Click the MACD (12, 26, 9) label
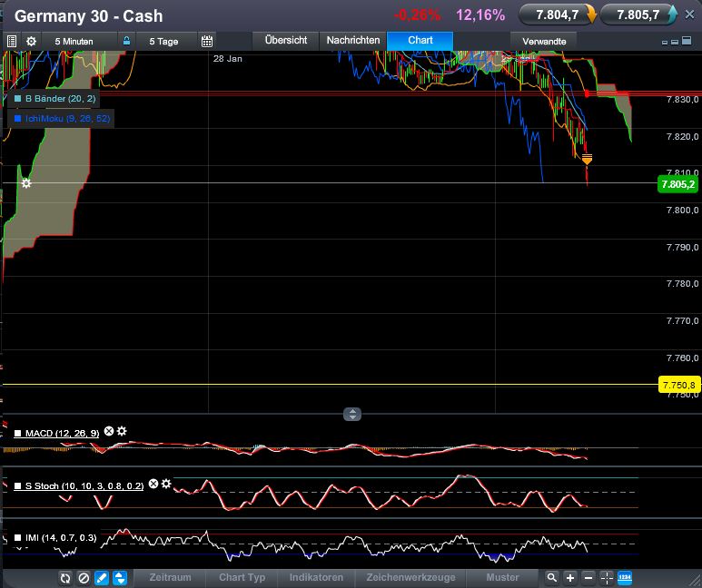The height and width of the screenshot is (588, 702). (x=63, y=433)
